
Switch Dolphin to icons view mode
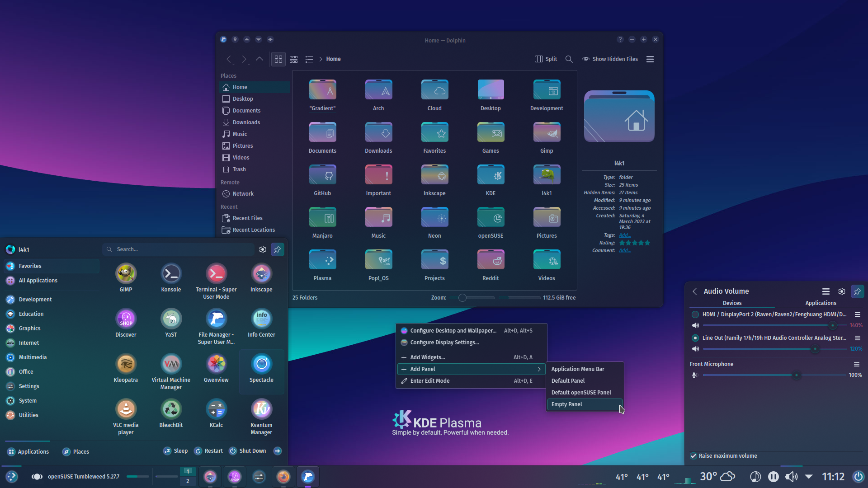(278, 59)
